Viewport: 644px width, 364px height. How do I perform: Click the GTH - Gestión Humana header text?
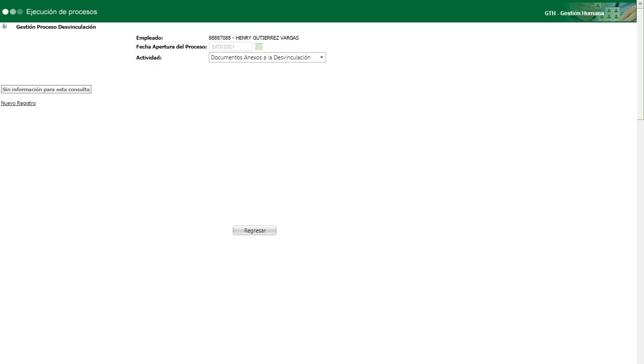coord(574,13)
